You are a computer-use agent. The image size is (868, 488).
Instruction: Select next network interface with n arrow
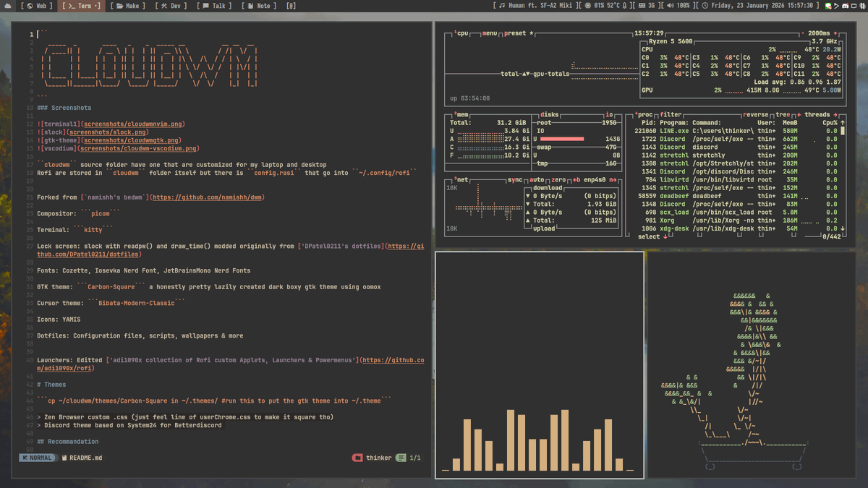point(613,180)
